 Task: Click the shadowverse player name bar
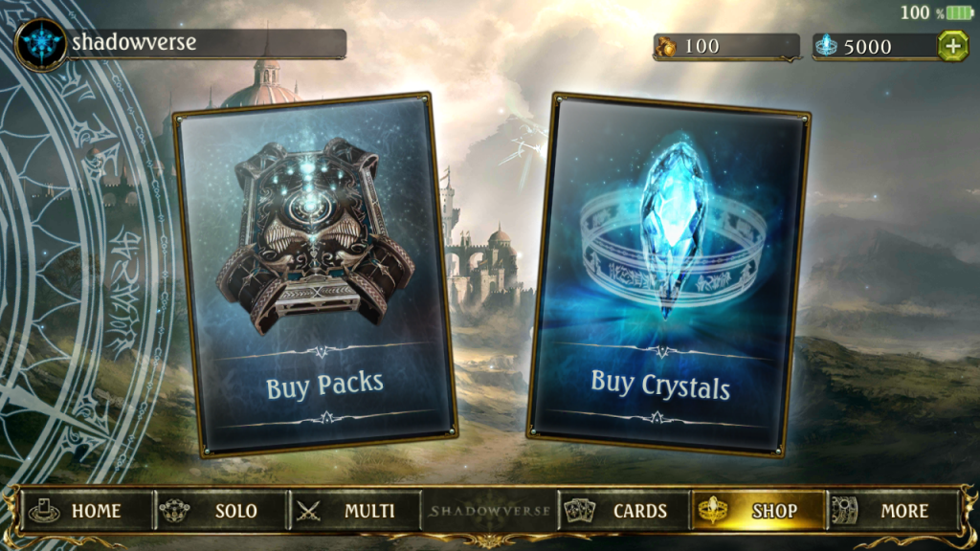click(207, 43)
